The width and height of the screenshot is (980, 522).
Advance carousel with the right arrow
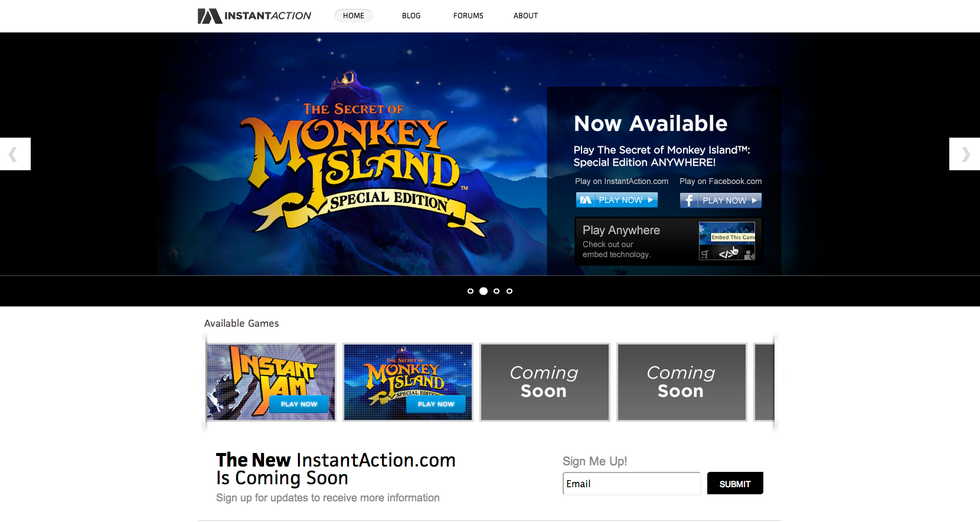click(965, 154)
